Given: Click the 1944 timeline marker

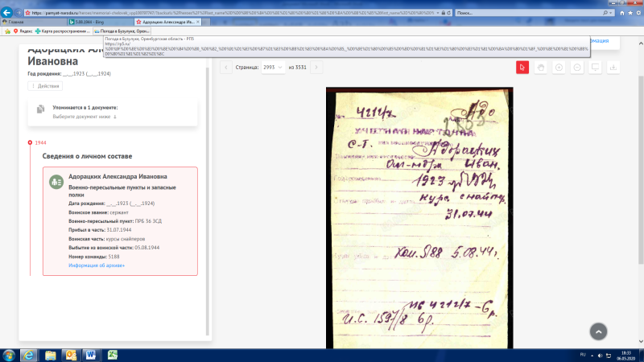Looking at the screenshot, I should point(30,142).
